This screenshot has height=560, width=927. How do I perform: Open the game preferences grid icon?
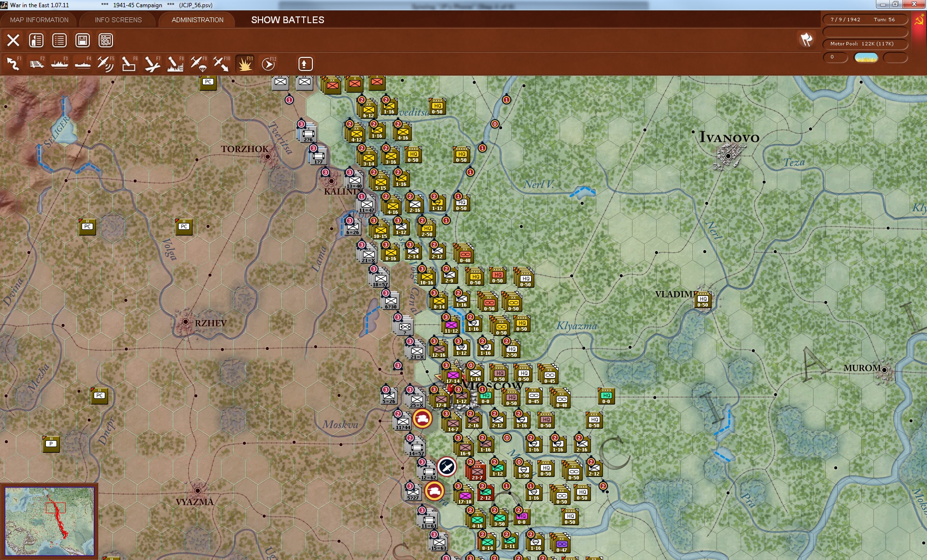106,40
